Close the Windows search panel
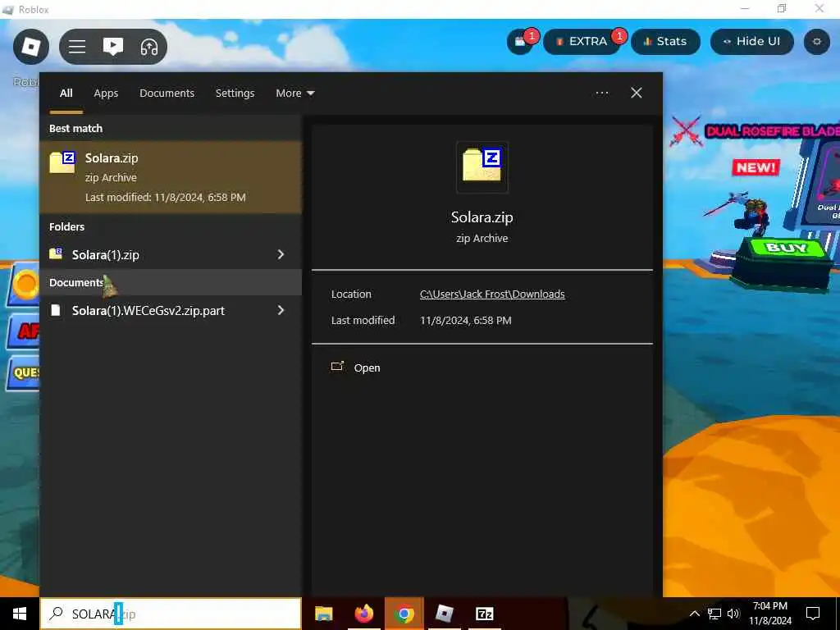This screenshot has width=840, height=630. pyautogui.click(x=637, y=94)
